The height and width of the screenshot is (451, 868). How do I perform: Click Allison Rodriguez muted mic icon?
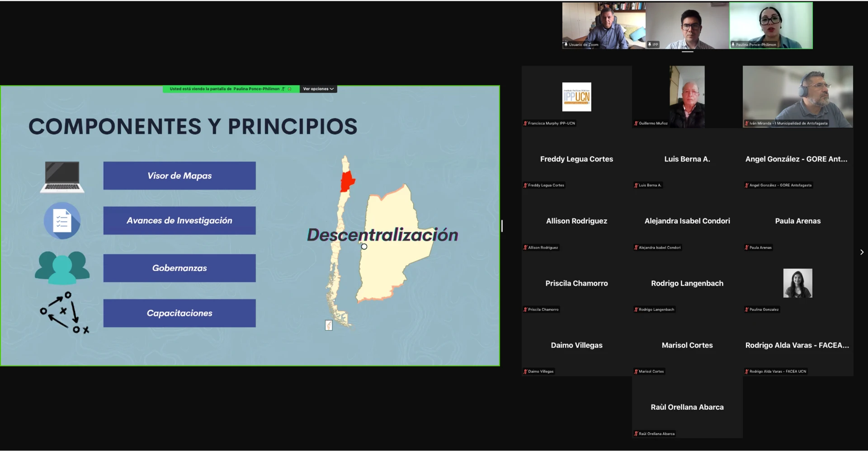coord(525,248)
